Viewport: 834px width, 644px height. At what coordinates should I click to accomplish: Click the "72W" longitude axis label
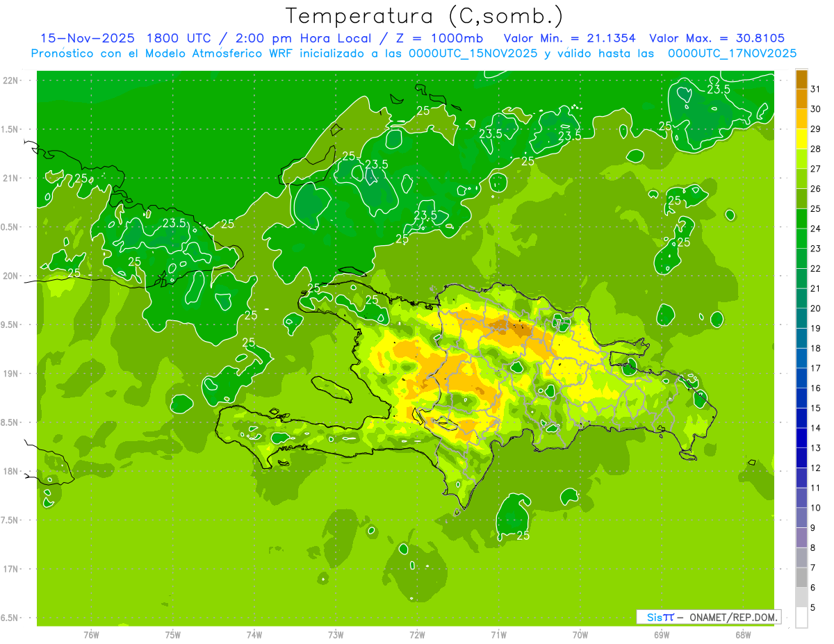417,635
